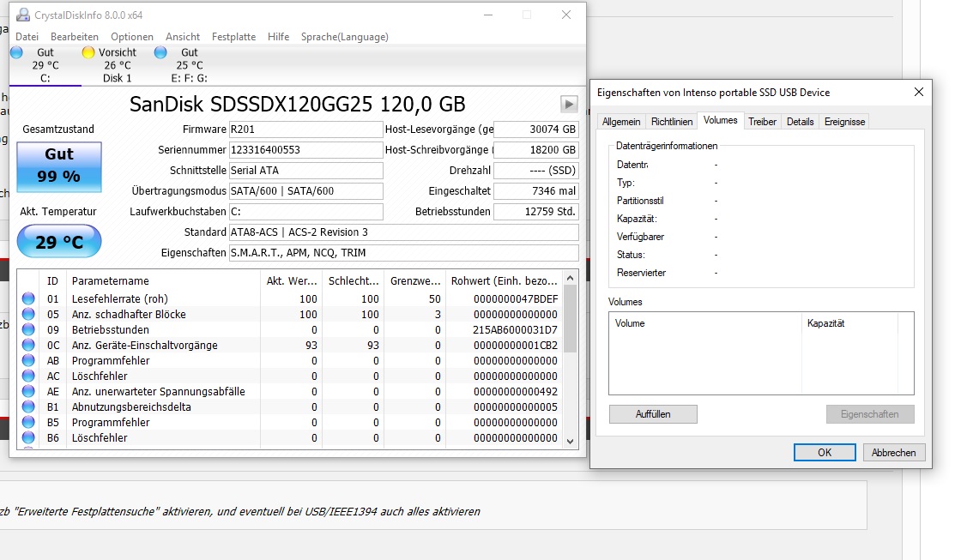The height and width of the screenshot is (560, 955).
Task: Close the CrystalDiskInfo window
Action: click(566, 15)
